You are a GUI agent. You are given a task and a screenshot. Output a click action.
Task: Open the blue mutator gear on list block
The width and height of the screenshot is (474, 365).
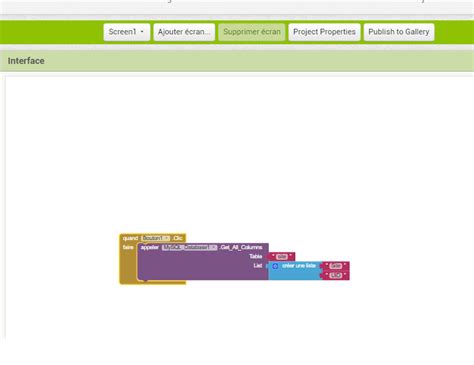tap(275, 266)
